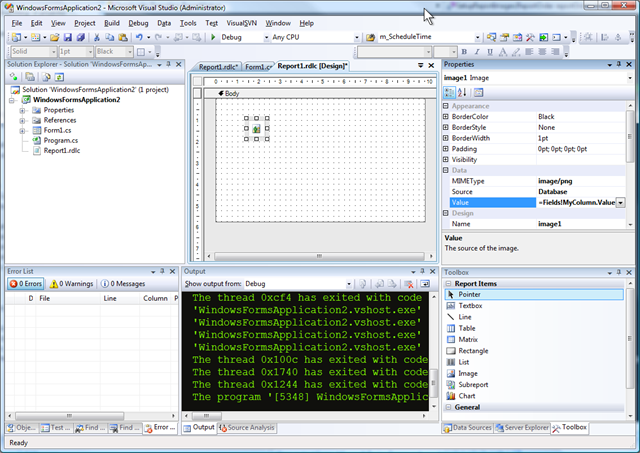Click the Open File folder icon
Screen dimensions: 640x453
pyautogui.click(x=54, y=38)
